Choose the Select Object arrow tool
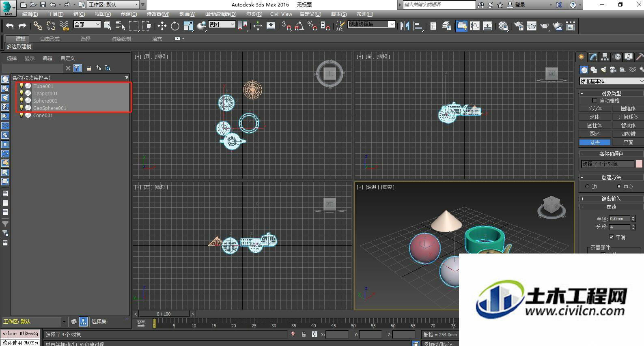 tap(108, 26)
